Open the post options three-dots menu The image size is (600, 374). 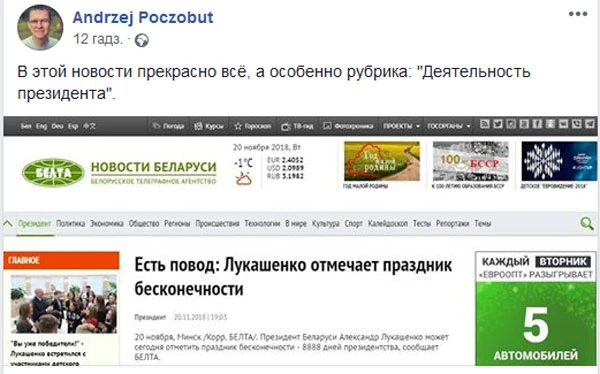578,14
